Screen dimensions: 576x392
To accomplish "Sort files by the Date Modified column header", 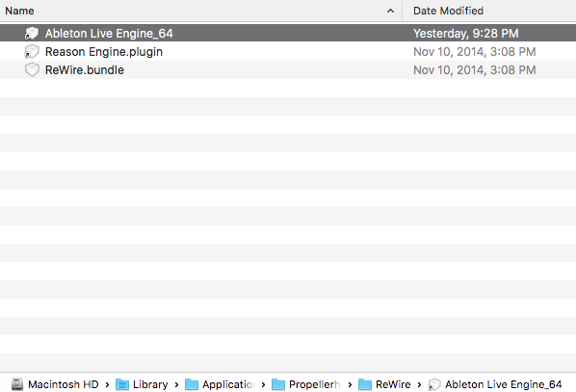I will pos(448,11).
